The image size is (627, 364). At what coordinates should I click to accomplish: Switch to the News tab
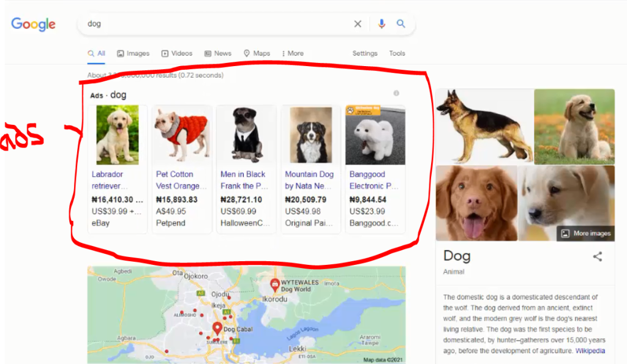218,53
